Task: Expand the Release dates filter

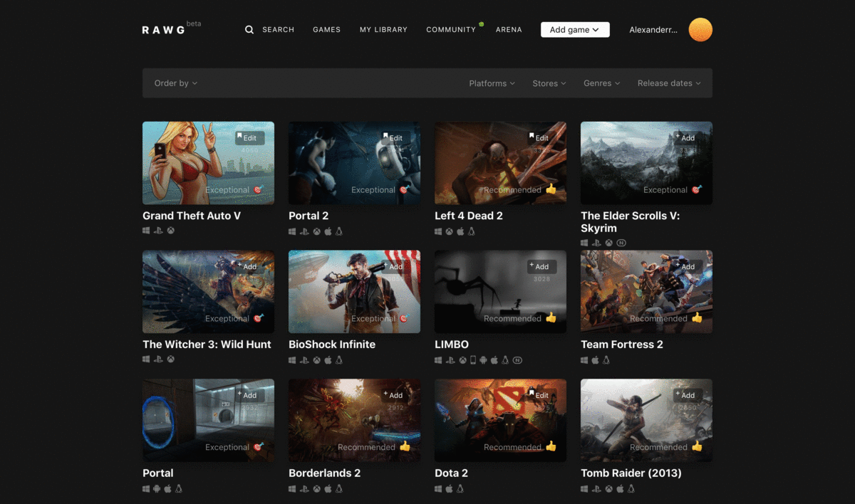Action: pos(669,83)
